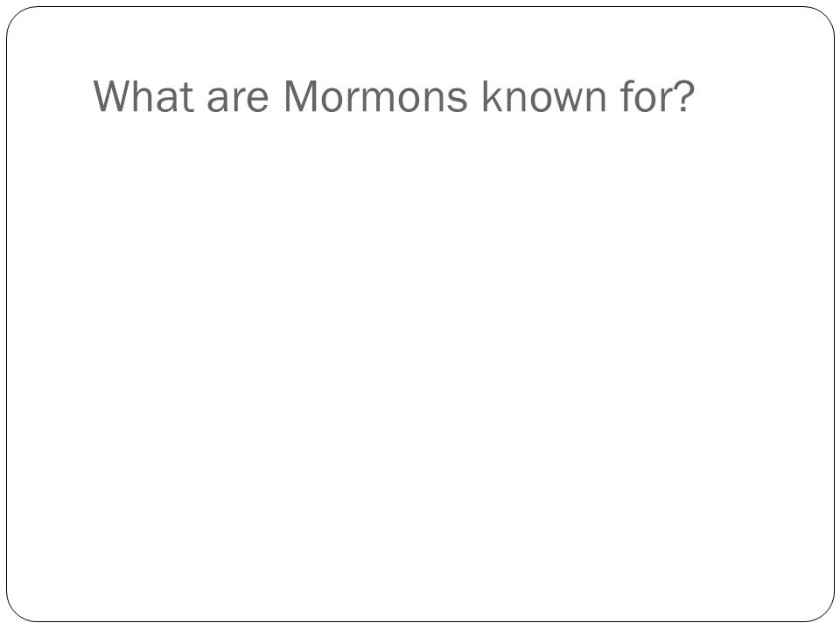Click the center of the blank slide body
Screen dimensions: 840x630
[x=420, y=364]
